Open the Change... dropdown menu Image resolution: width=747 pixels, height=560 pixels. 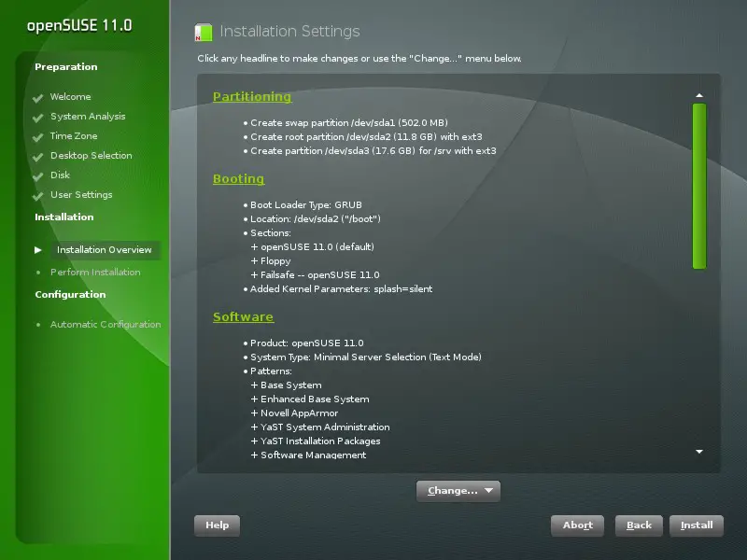click(458, 491)
